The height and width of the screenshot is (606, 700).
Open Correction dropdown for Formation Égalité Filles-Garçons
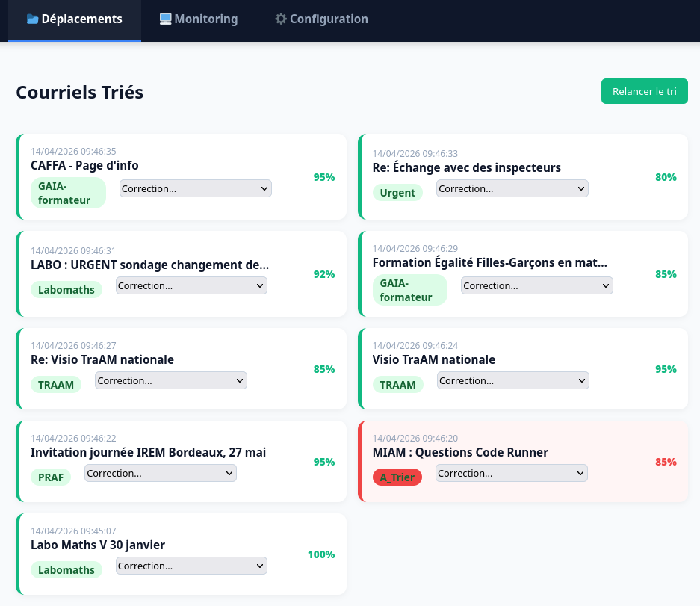pos(536,285)
